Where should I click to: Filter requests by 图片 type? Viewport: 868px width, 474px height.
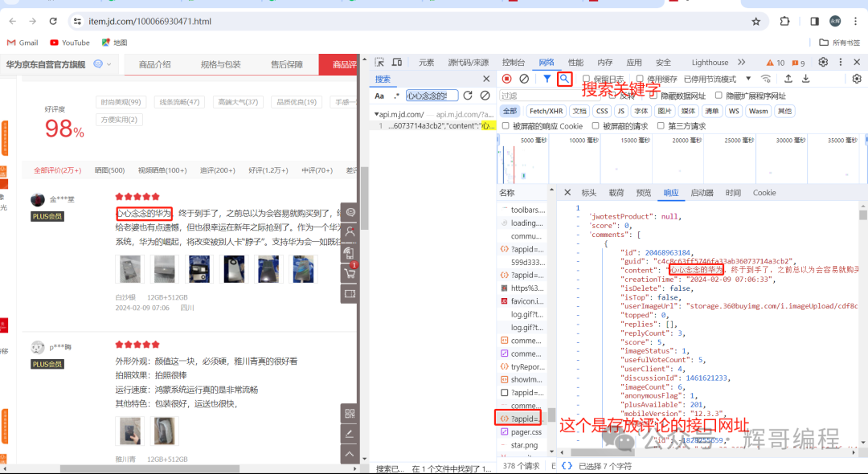(x=665, y=111)
